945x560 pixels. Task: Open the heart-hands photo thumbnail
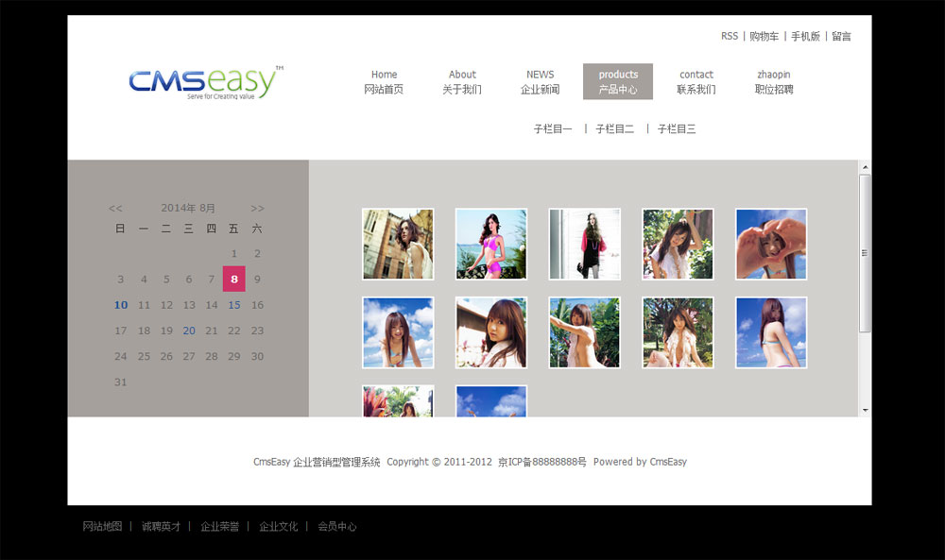coord(771,245)
